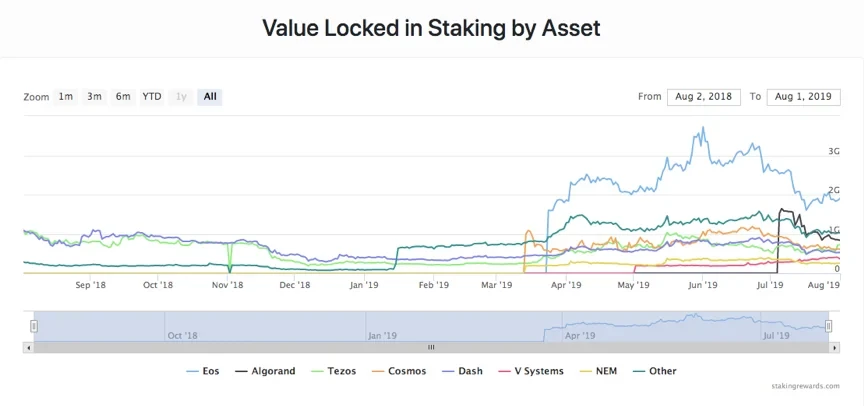864x406 pixels.
Task: Toggle the Tezos legend item
Action: pos(333,371)
